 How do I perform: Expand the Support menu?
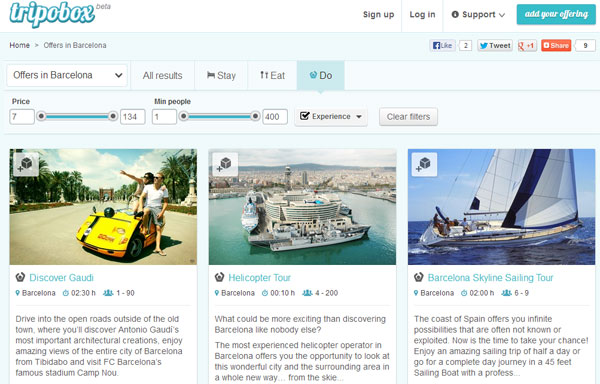coord(478,15)
